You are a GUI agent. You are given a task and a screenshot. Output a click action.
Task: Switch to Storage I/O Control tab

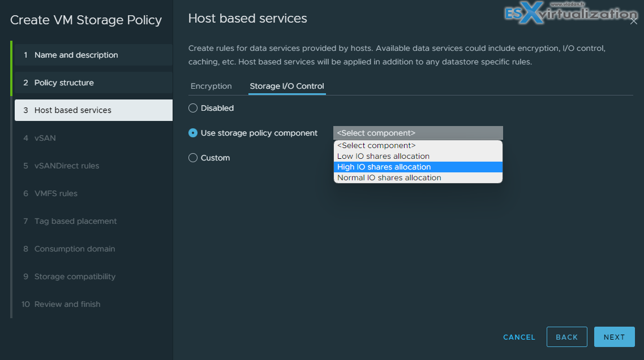point(287,86)
